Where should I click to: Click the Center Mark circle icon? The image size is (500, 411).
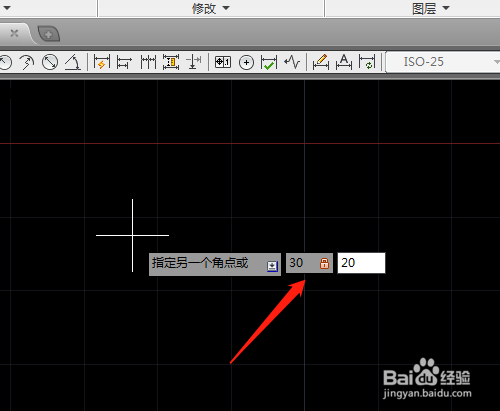[246, 62]
